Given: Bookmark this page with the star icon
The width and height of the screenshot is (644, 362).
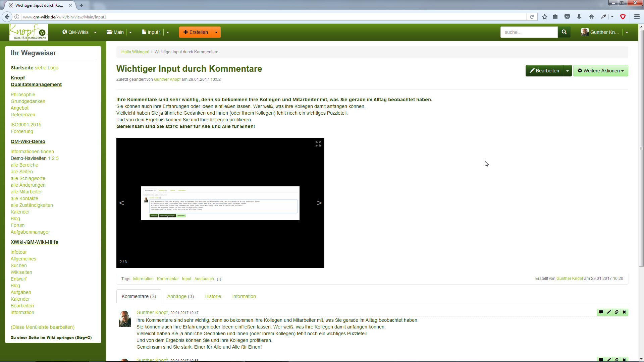Looking at the screenshot, I should tap(545, 16).
